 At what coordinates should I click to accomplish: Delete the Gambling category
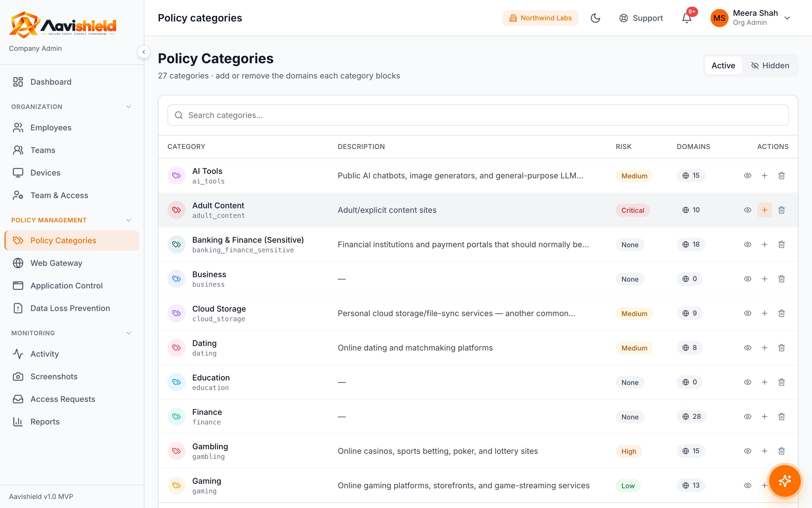coord(782,451)
